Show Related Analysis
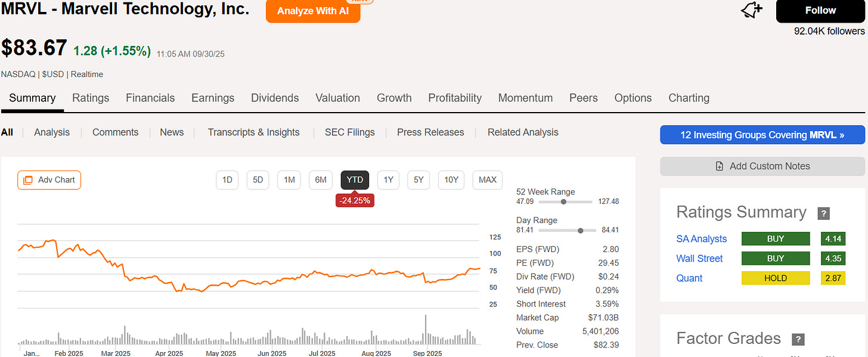 click(523, 132)
